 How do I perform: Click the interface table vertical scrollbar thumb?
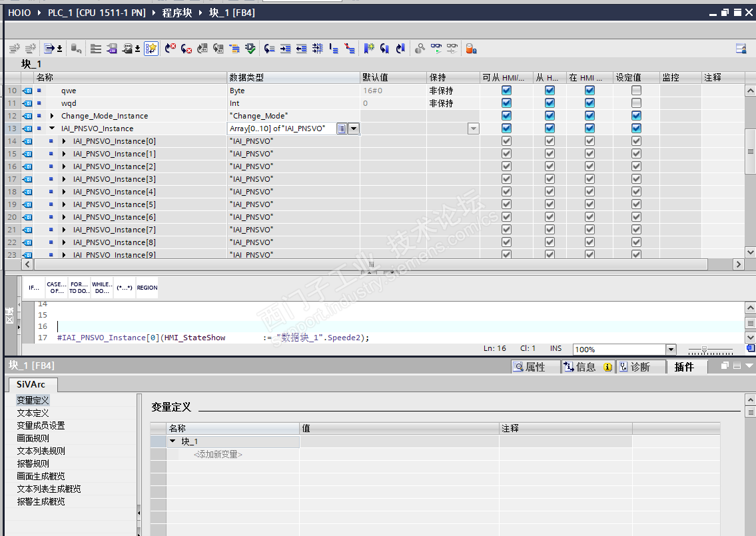[x=750, y=151]
